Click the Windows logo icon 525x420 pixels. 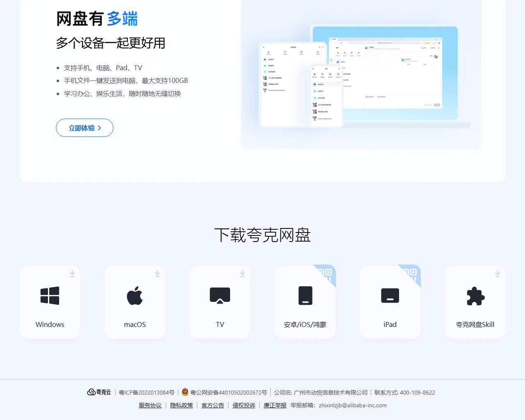tap(50, 295)
